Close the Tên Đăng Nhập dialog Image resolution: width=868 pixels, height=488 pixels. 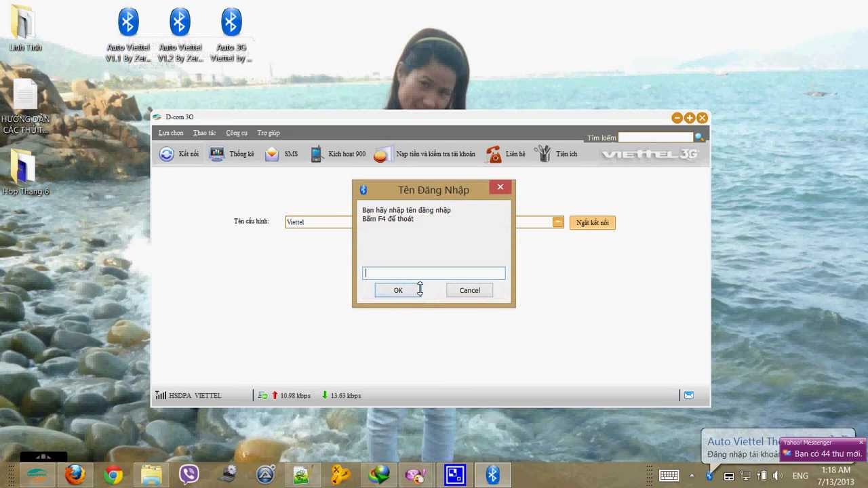click(x=500, y=187)
